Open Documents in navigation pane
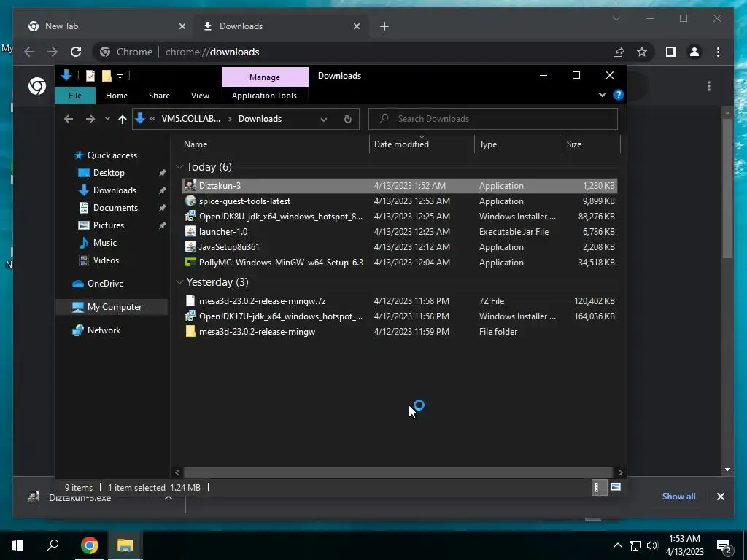This screenshot has height=560, width=747. pyautogui.click(x=115, y=208)
